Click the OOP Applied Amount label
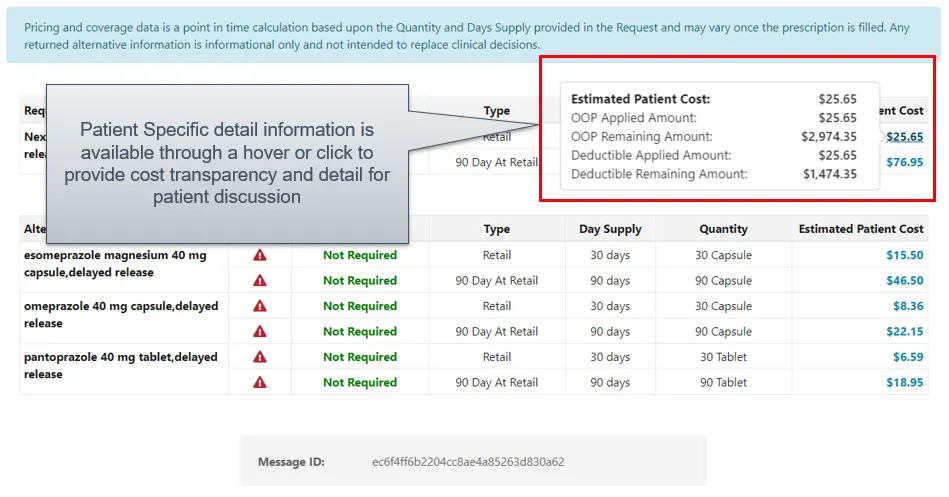The height and width of the screenshot is (497, 949). coord(634,118)
